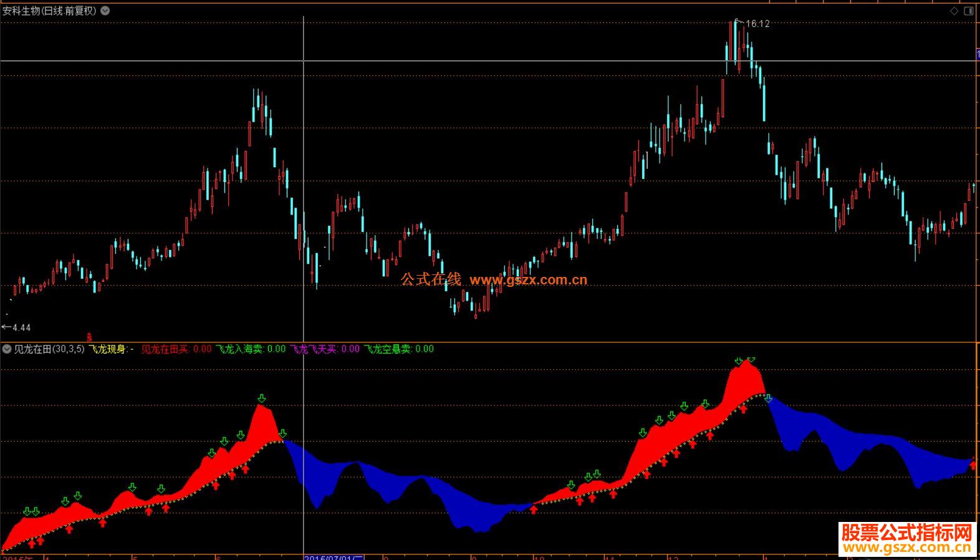980x560 pixels.
Task: Click the green 飞龙入海卖: 0.00 readout
Action: (251, 349)
